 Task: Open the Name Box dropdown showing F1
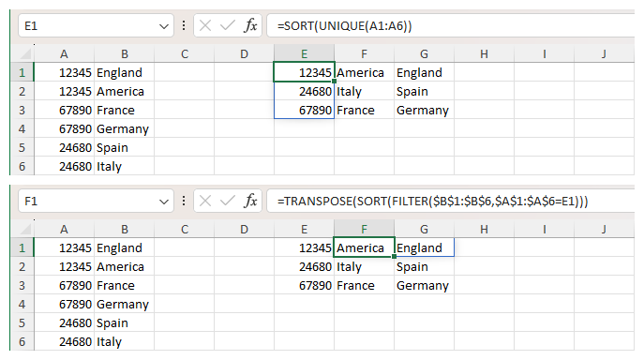point(164,202)
